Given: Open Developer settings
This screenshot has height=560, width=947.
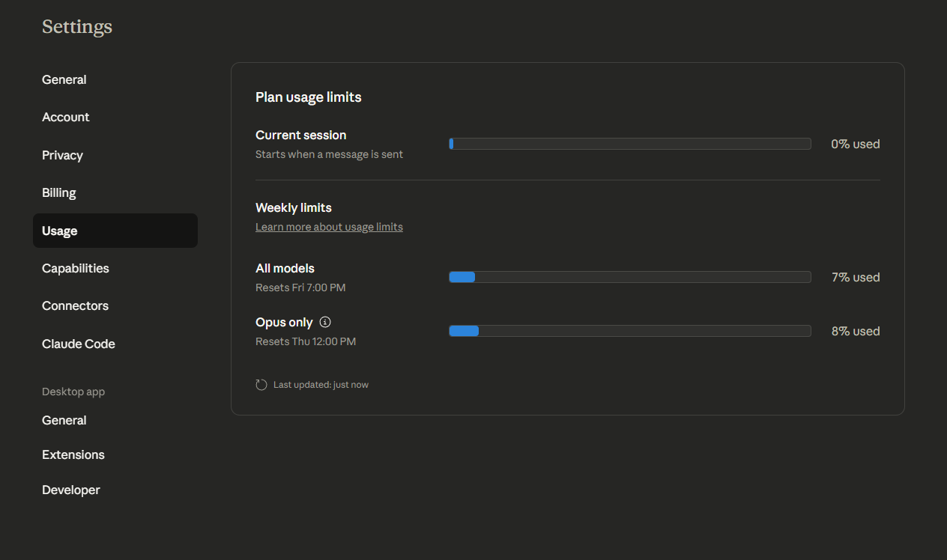Looking at the screenshot, I should coord(71,490).
